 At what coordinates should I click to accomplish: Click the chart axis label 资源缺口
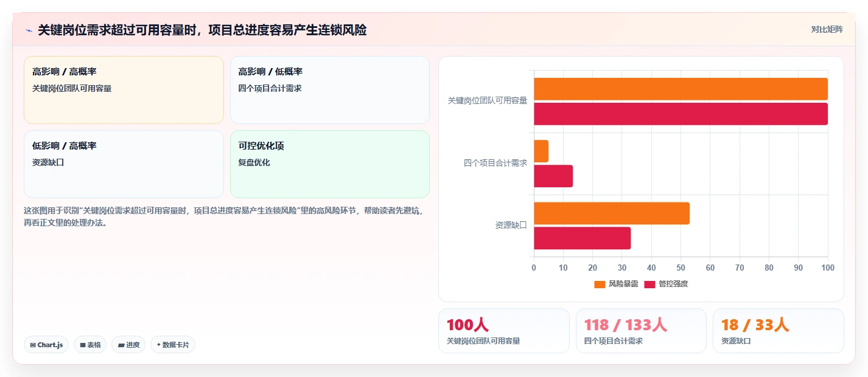[511, 226]
